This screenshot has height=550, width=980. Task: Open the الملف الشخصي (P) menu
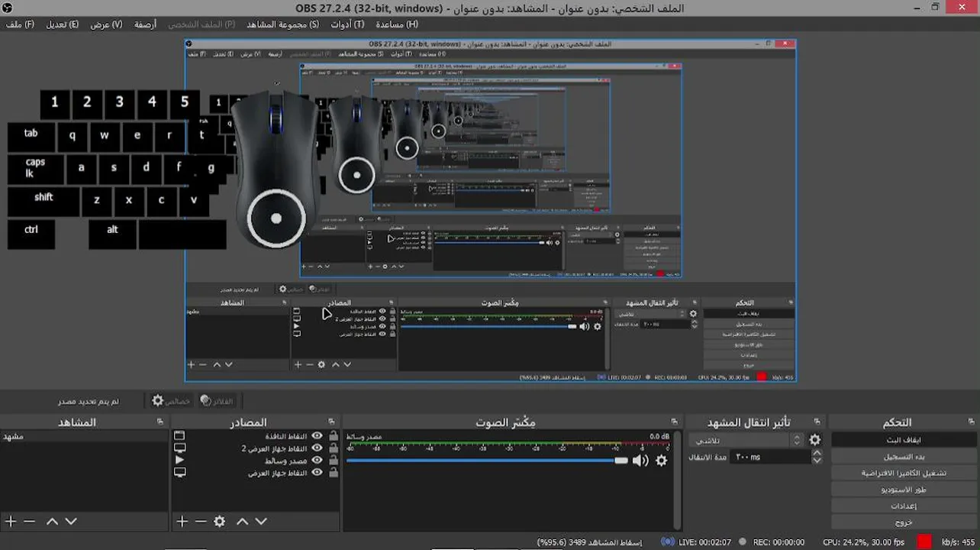(x=201, y=24)
